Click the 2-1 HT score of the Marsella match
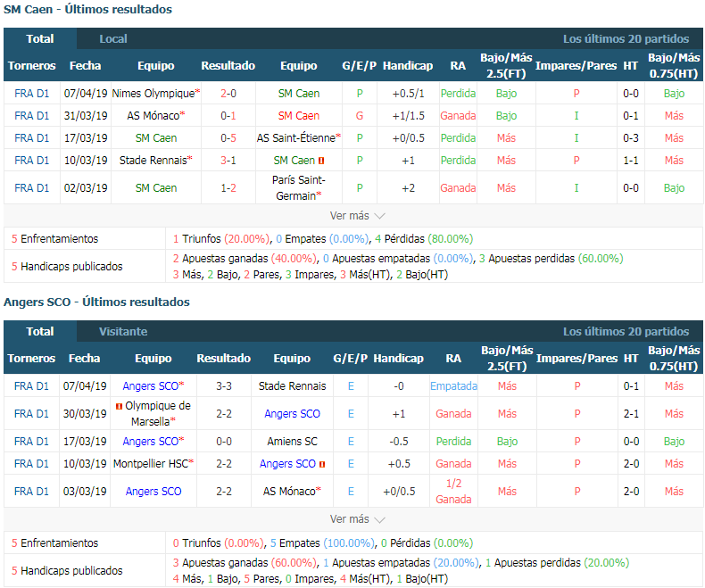 coord(631,414)
